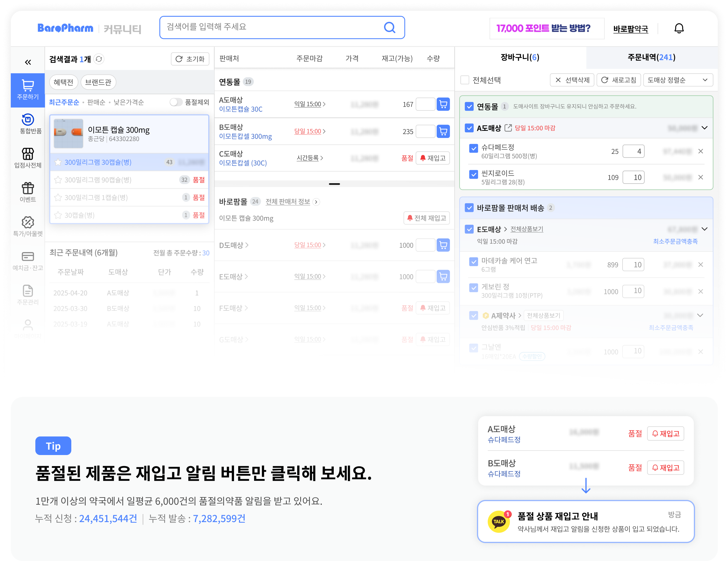
Task: Switch to 주문내역(241) tab
Action: pyautogui.click(x=651, y=57)
